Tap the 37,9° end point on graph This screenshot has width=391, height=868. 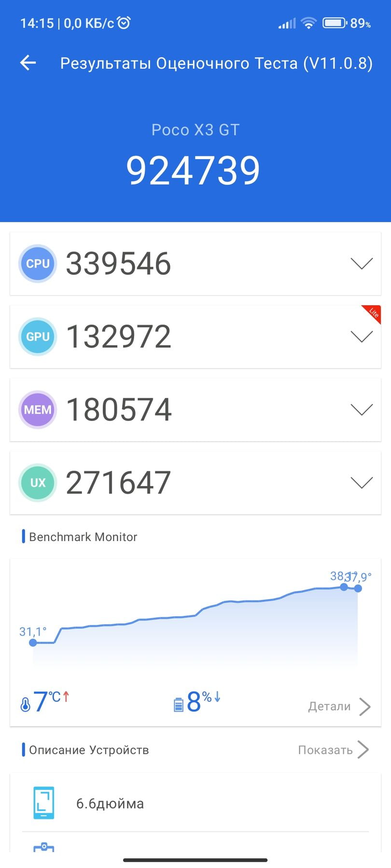coord(358,588)
